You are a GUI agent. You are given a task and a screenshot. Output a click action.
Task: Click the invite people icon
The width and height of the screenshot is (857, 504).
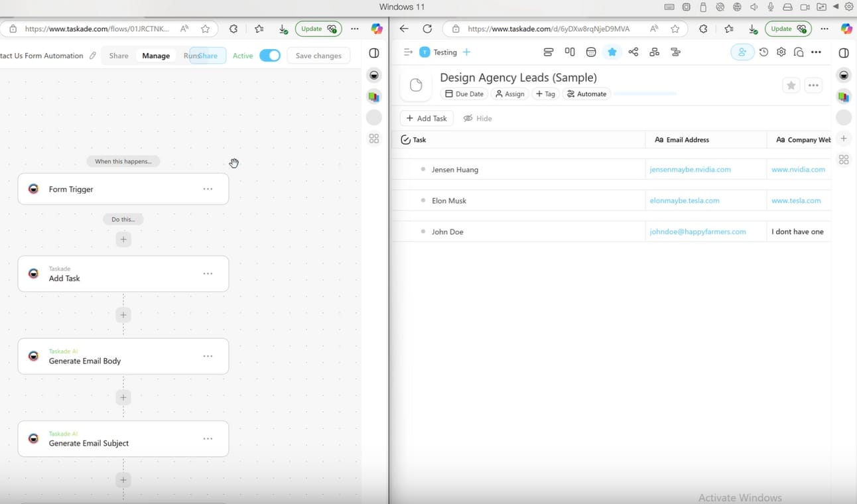(742, 52)
